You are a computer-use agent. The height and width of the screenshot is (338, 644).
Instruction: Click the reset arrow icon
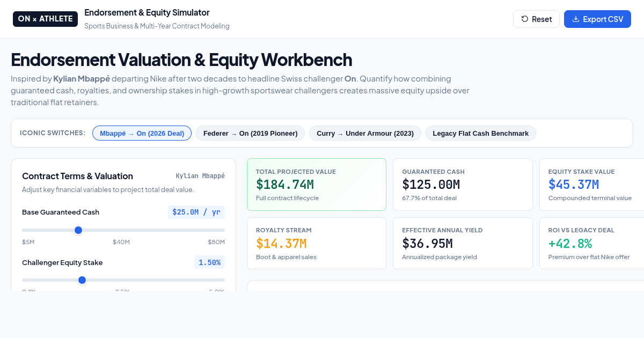pos(525,19)
